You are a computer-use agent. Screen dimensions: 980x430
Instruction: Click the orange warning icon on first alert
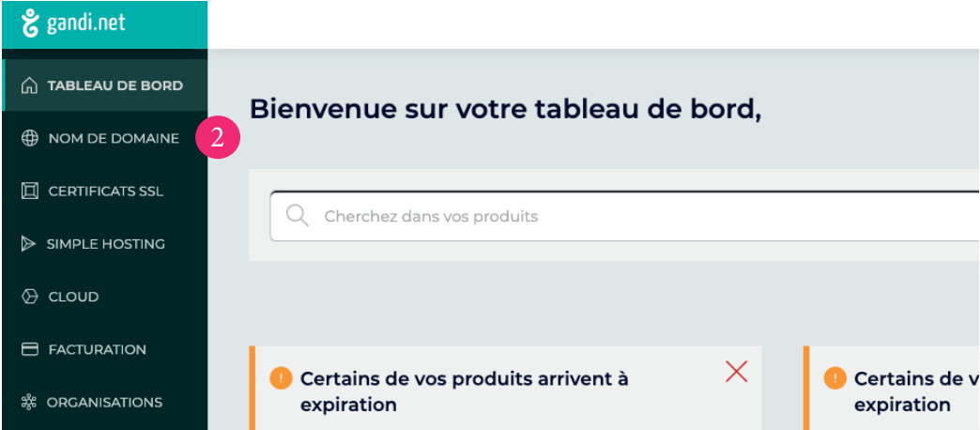coord(282,378)
